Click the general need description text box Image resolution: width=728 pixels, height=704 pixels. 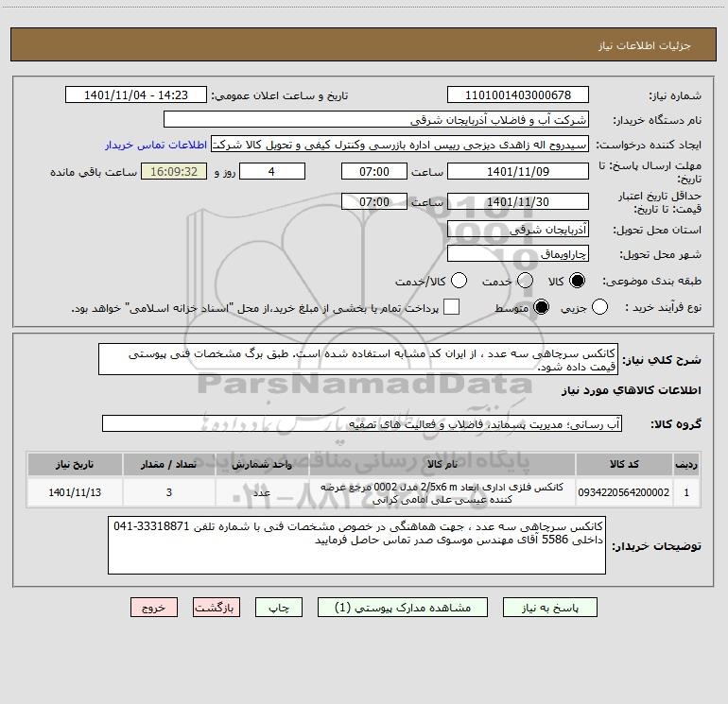(358, 359)
